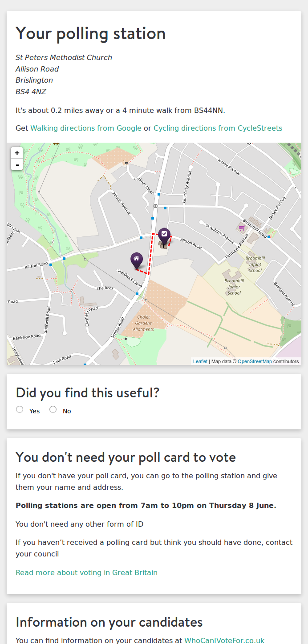Click the Hardwick Close street label on map
The width and height of the screenshot is (308, 644).
click(x=130, y=278)
